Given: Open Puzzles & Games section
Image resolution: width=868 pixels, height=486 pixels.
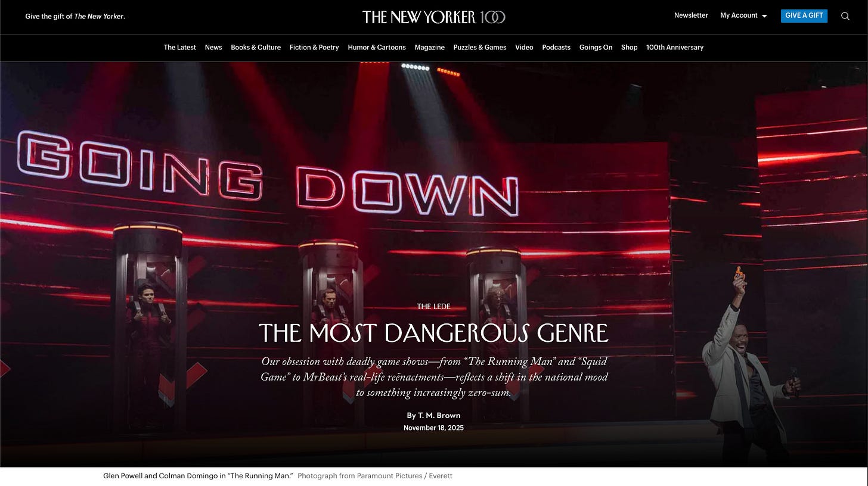Looking at the screenshot, I should pos(480,48).
